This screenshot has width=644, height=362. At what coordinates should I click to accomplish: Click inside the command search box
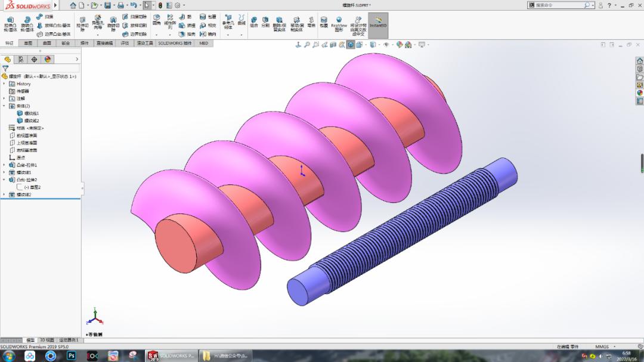tap(558, 5)
